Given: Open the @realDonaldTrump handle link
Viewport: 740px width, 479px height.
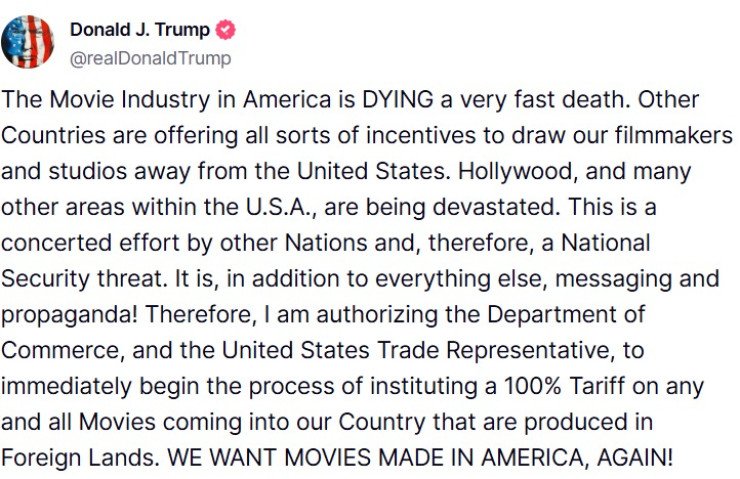Looking at the screenshot, I should [150, 58].
